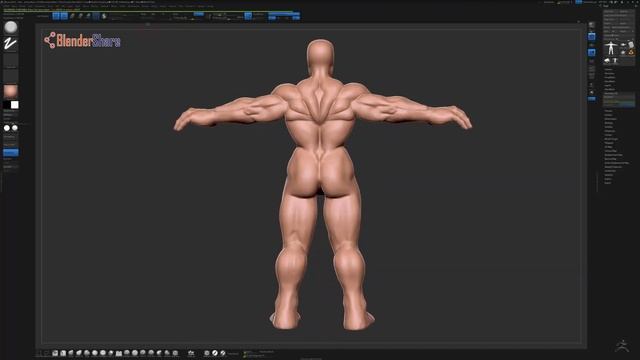Select the first brush icon in bottom shelf

[x=55, y=353]
